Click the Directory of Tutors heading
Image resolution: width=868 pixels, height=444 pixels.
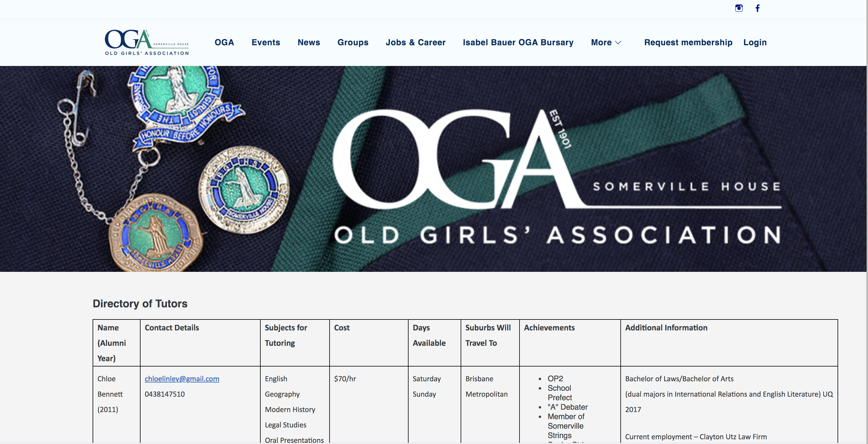(x=140, y=303)
